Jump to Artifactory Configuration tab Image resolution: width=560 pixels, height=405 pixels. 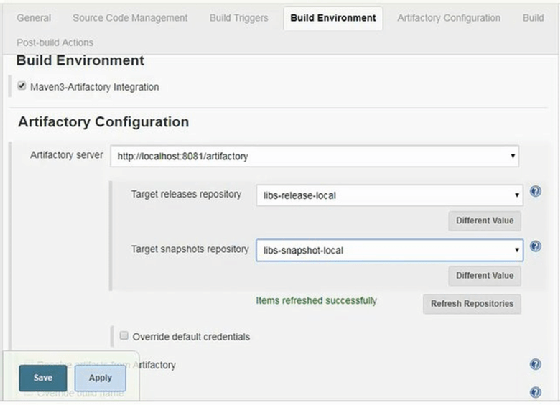click(x=449, y=18)
